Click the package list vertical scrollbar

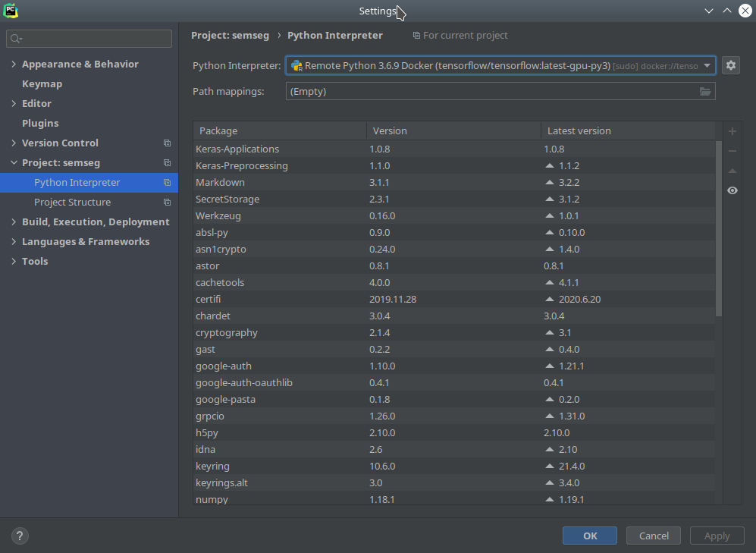click(x=718, y=228)
